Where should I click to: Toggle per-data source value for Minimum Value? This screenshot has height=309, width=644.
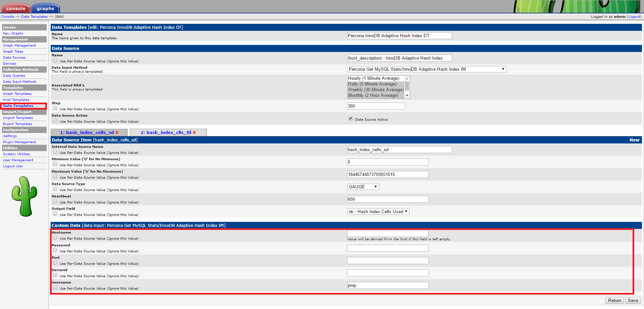55,164
